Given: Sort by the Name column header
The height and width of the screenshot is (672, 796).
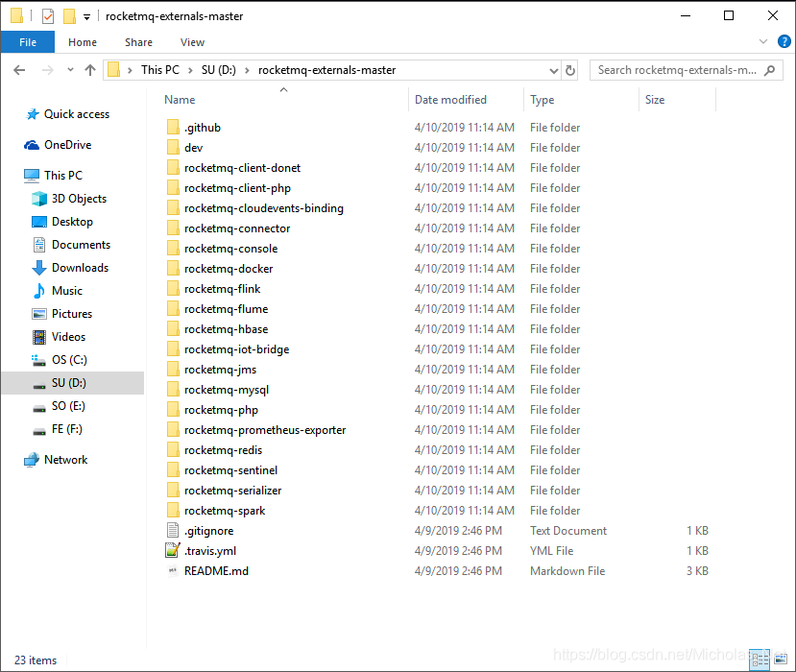Looking at the screenshot, I should click(x=180, y=100).
